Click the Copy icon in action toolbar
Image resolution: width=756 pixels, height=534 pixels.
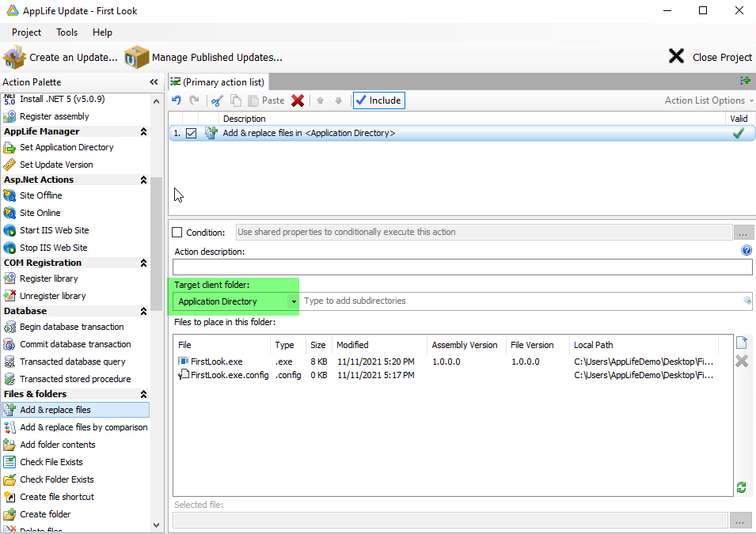[x=236, y=100]
